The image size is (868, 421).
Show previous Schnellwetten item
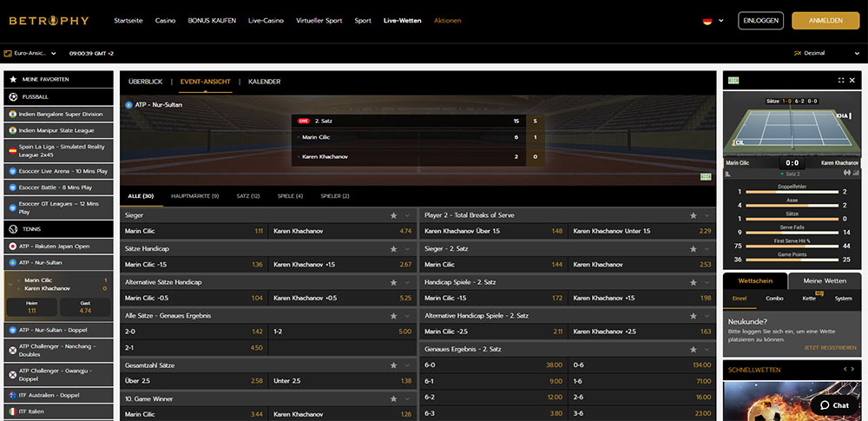pos(845,369)
